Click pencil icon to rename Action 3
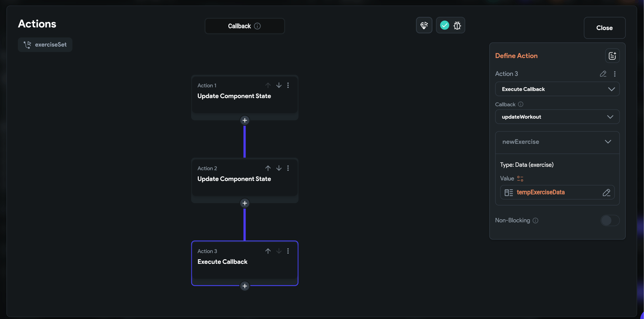This screenshot has width=644, height=319. click(x=603, y=74)
